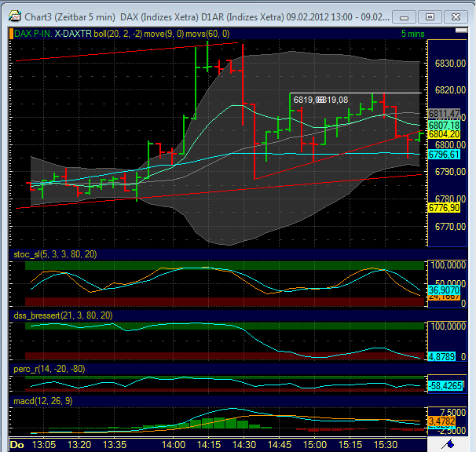Image resolution: width=476 pixels, height=452 pixels.
Task: Click the chart window icon in title bar
Action: (x=13, y=15)
